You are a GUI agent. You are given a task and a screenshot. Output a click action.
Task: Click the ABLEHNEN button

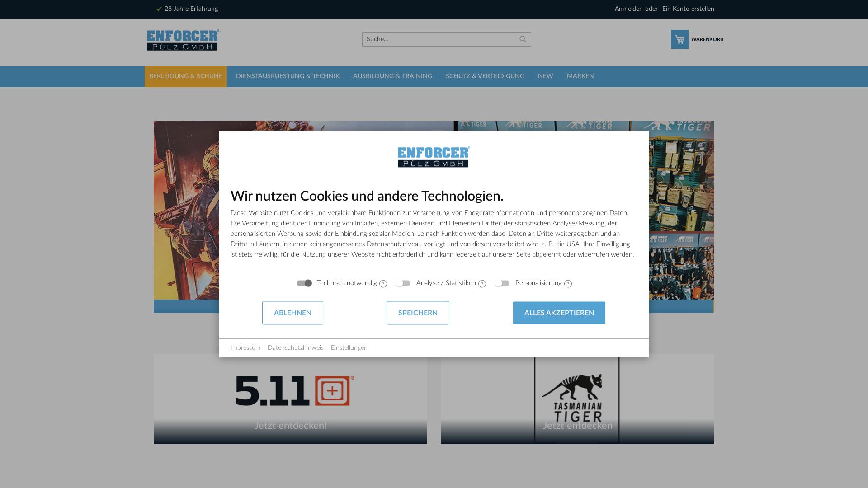pyautogui.click(x=292, y=313)
